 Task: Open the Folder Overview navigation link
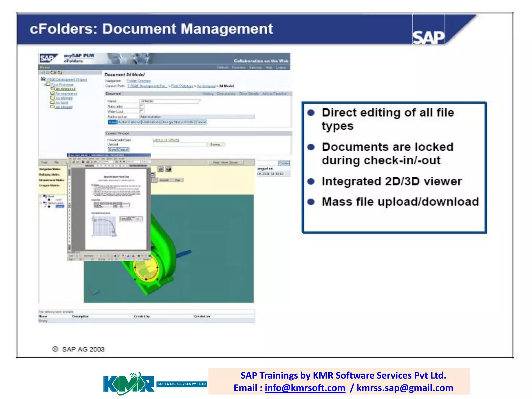[x=138, y=81]
